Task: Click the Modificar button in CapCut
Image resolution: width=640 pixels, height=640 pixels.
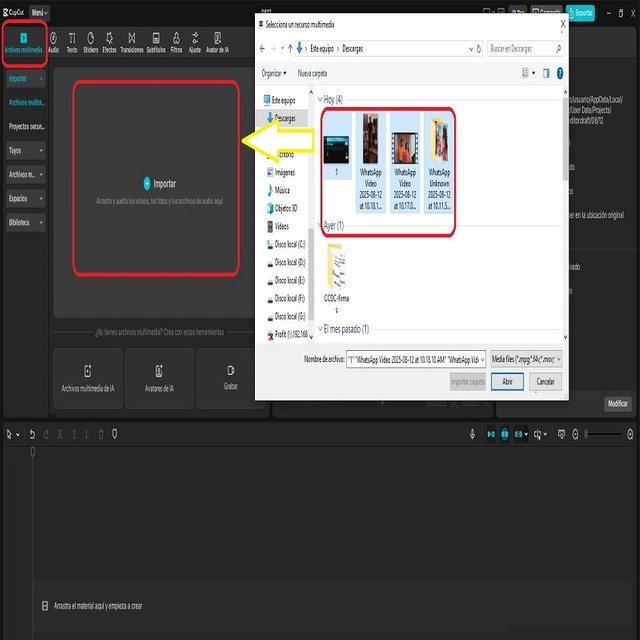Action: coord(618,404)
